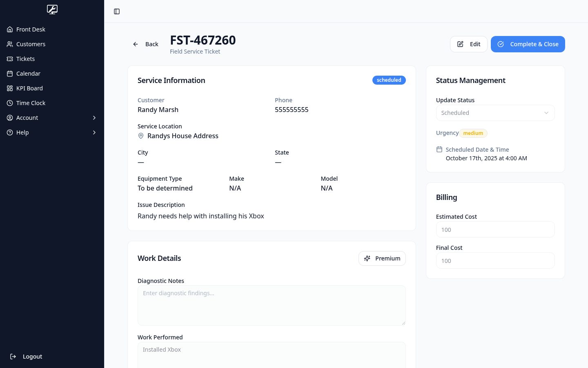Click the Help question-mark icon

click(x=10, y=132)
